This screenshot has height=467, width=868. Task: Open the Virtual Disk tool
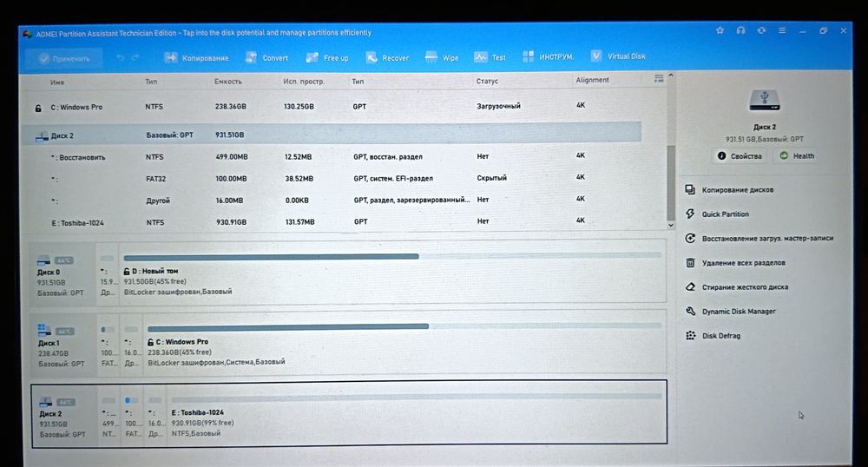pos(618,56)
